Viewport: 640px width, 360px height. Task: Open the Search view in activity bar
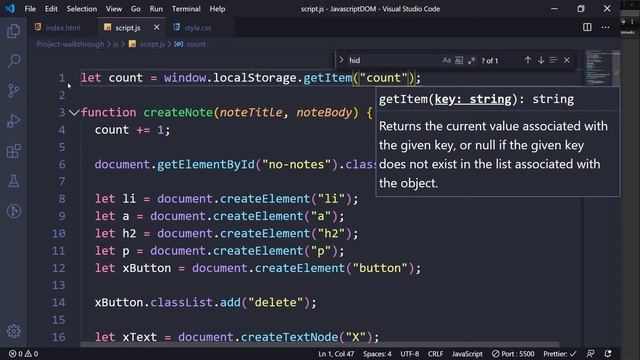click(x=13, y=61)
